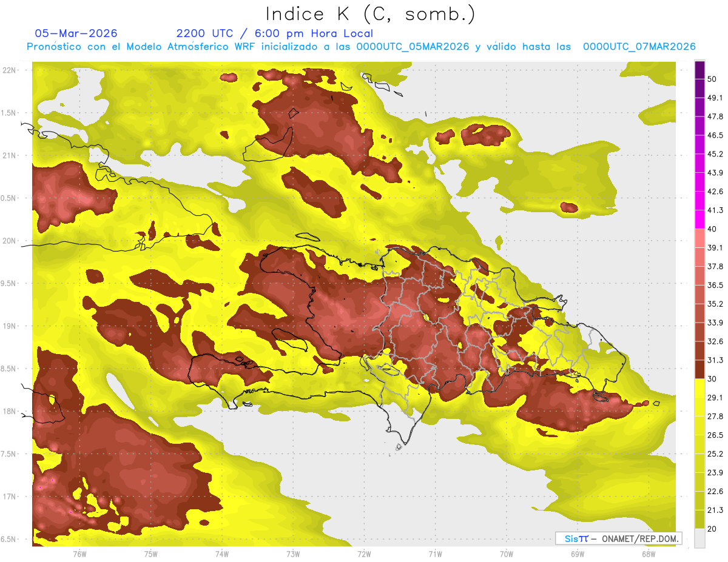Viewport: 728px width, 562px height.
Task: Click the dark purple swatch beside the 50 label
Action: tap(699, 70)
